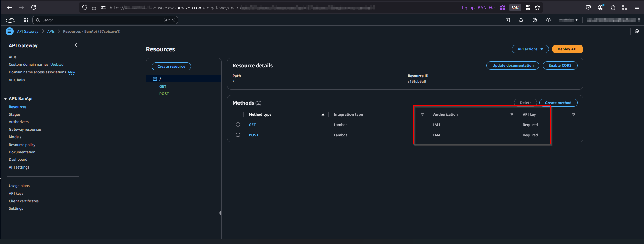The width and height of the screenshot is (644, 244).
Task: Sort by API key column arrow
Action: (x=573, y=114)
